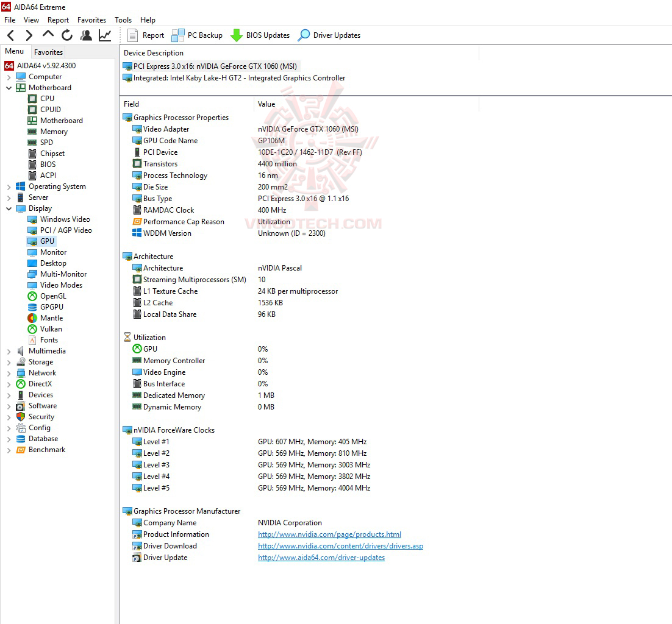Click BIOS Updates in the toolbar
The image size is (672, 624).
[260, 35]
